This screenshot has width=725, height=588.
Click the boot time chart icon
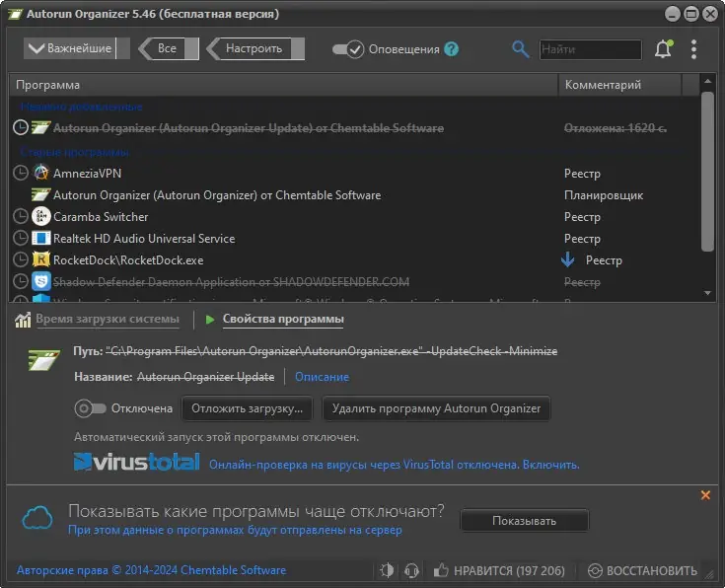(x=23, y=320)
